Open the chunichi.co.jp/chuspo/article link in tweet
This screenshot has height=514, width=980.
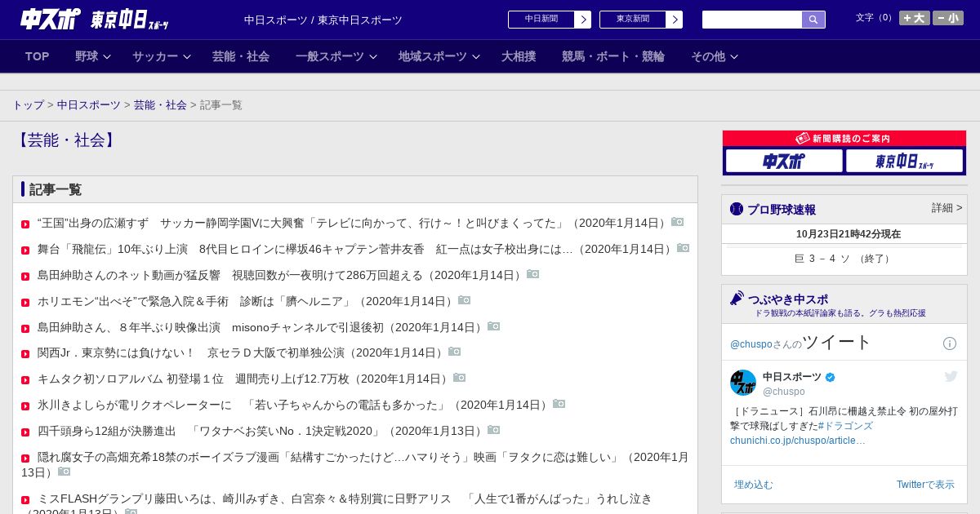point(798,441)
